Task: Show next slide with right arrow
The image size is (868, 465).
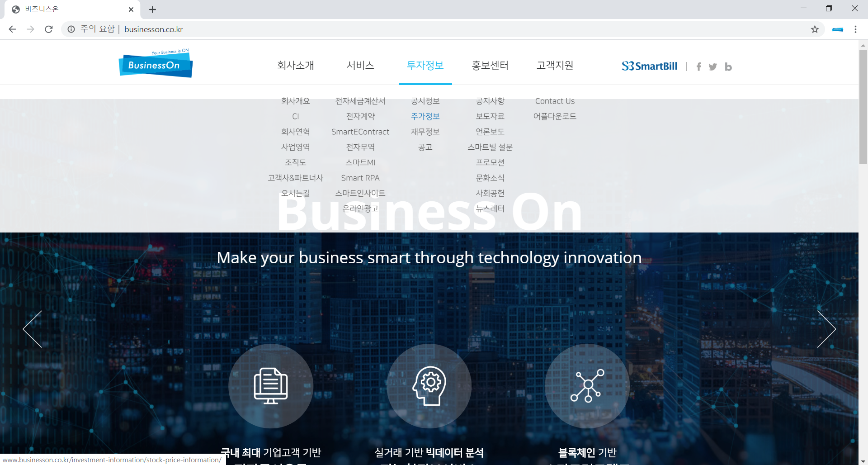Action: [x=826, y=329]
